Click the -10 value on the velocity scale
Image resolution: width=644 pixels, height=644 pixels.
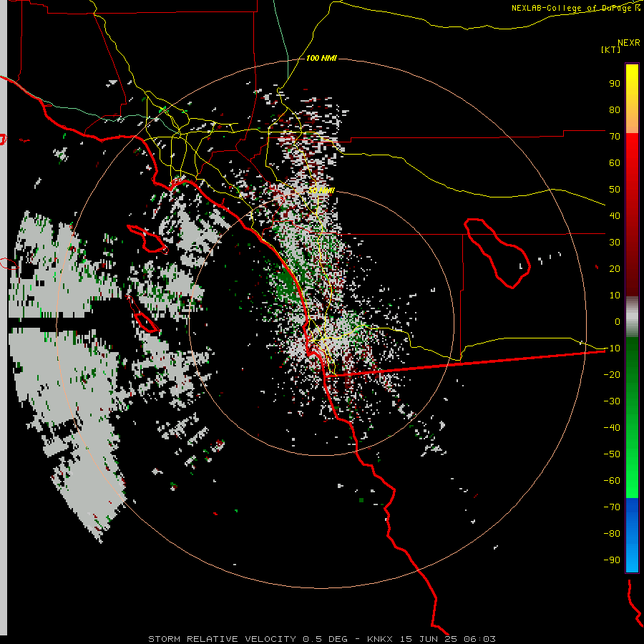coord(612,348)
